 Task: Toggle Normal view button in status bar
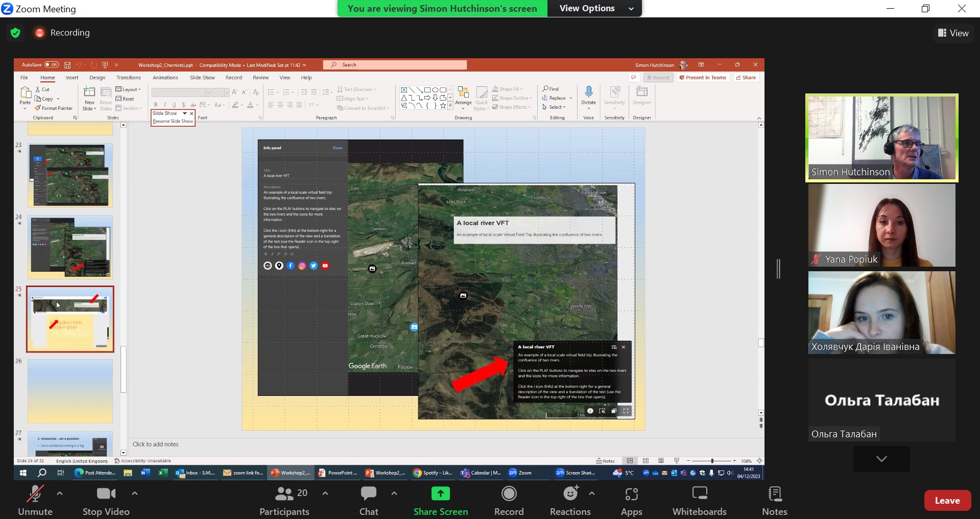630,461
